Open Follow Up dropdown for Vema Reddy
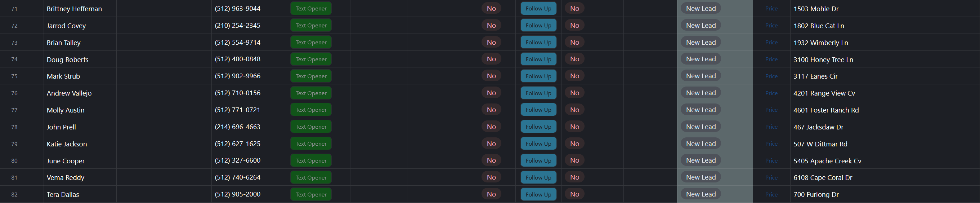The height and width of the screenshot is (203, 980). 538,177
